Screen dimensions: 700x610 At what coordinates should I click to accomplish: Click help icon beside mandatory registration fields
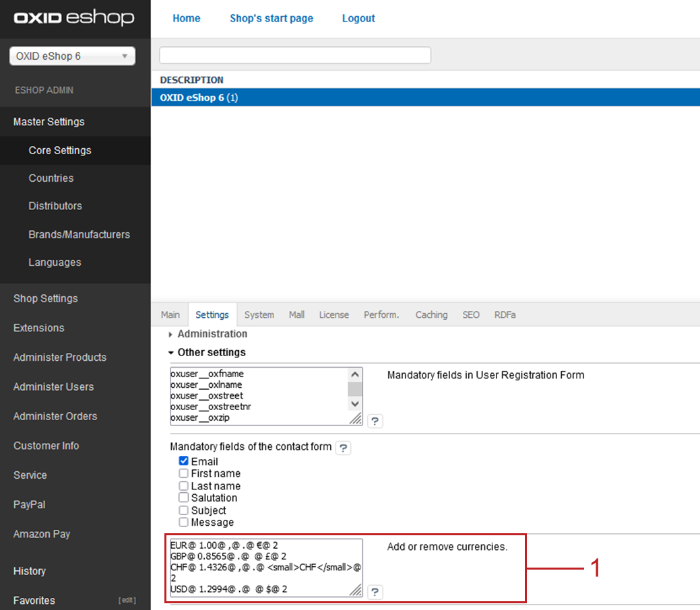pyautogui.click(x=375, y=421)
